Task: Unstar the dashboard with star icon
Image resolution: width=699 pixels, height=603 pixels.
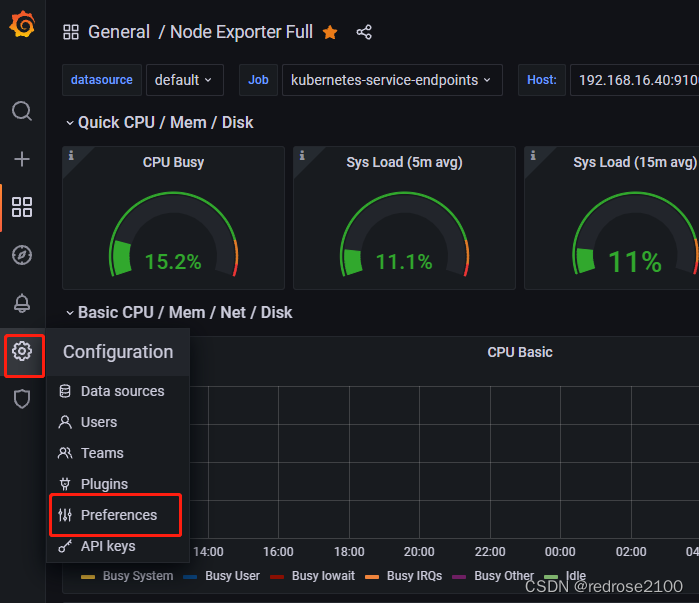Action: tap(330, 32)
